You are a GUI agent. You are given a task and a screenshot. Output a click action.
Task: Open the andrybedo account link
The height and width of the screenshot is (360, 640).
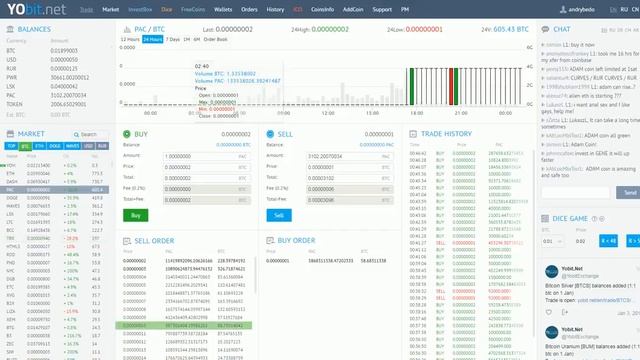click(582, 9)
